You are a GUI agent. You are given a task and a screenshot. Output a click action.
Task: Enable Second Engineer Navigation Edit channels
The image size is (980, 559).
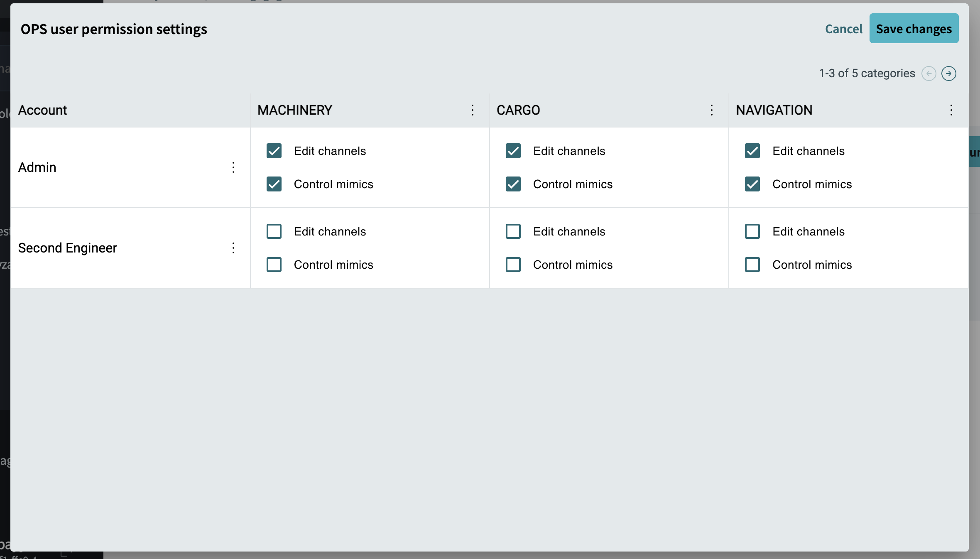[x=752, y=231]
